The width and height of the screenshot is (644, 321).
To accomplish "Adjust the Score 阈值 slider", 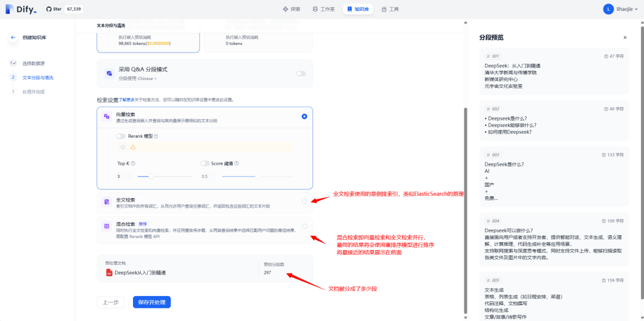I will coord(258,177).
